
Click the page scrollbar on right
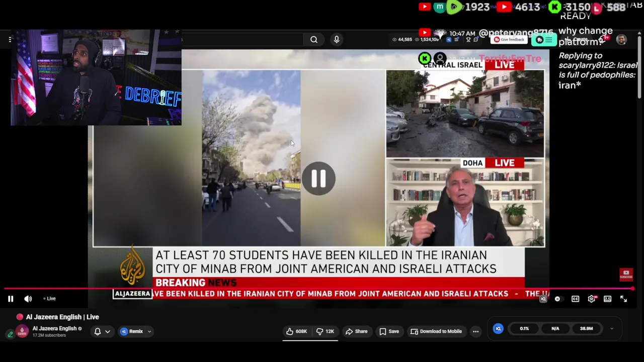click(x=640, y=68)
